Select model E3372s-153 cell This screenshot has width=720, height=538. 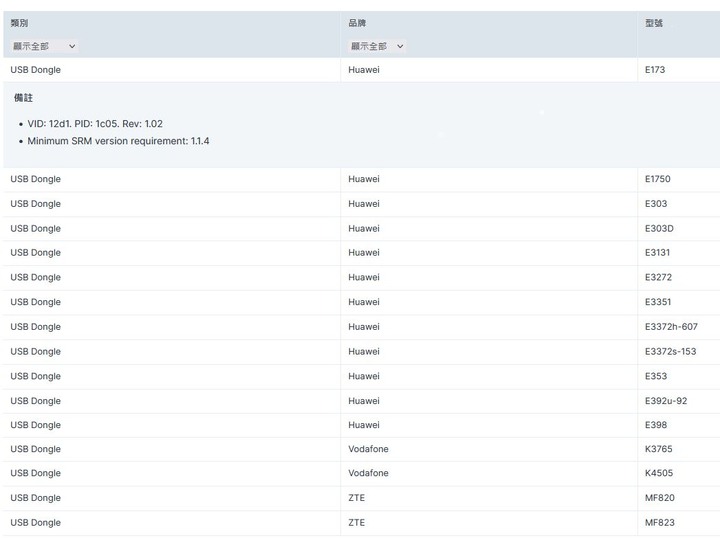point(670,352)
